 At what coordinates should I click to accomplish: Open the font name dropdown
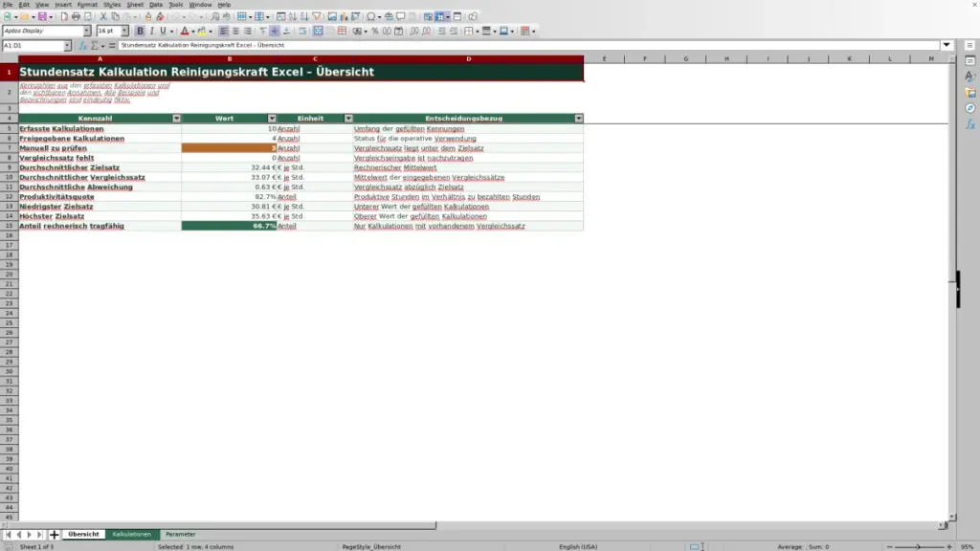(87, 31)
